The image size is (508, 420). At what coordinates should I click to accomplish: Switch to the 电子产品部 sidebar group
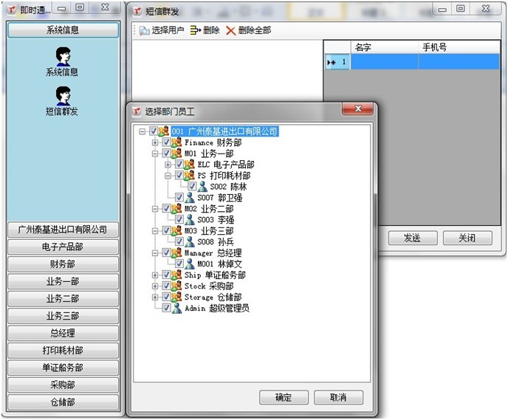62,247
